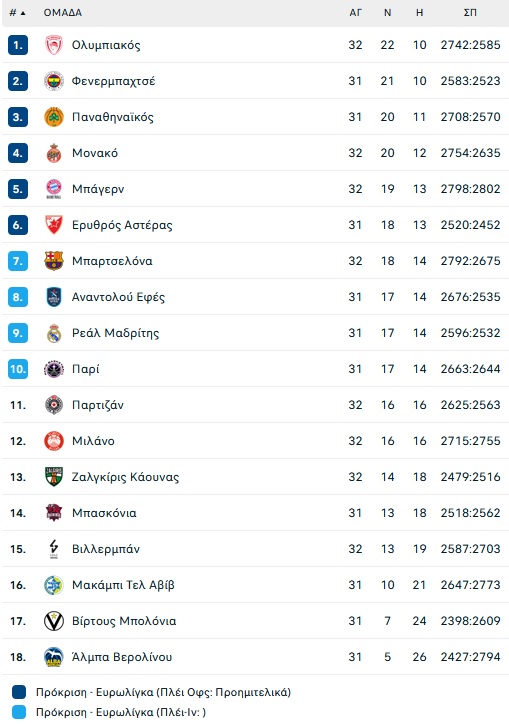
Task: Click the Panathinaikos green clover logo
Action: [54, 117]
